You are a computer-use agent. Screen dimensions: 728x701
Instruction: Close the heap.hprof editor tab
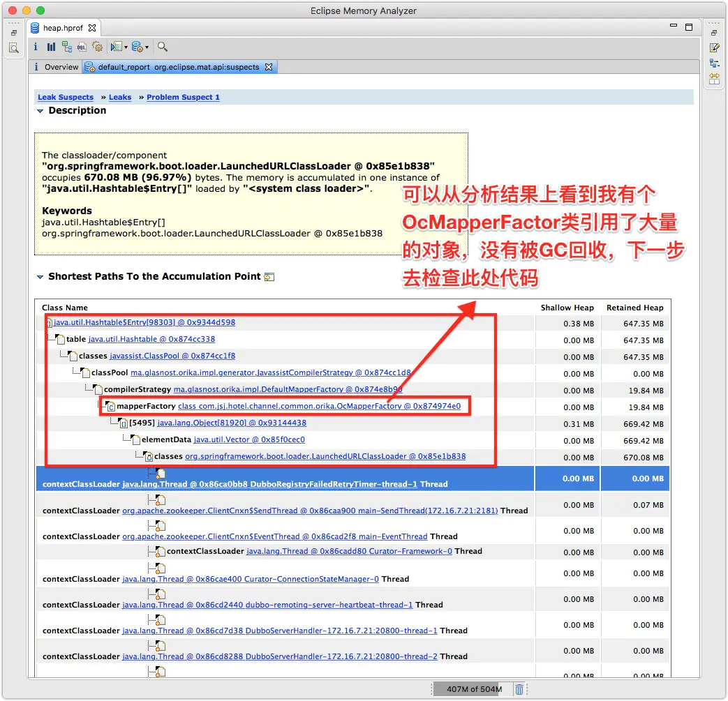coord(92,28)
